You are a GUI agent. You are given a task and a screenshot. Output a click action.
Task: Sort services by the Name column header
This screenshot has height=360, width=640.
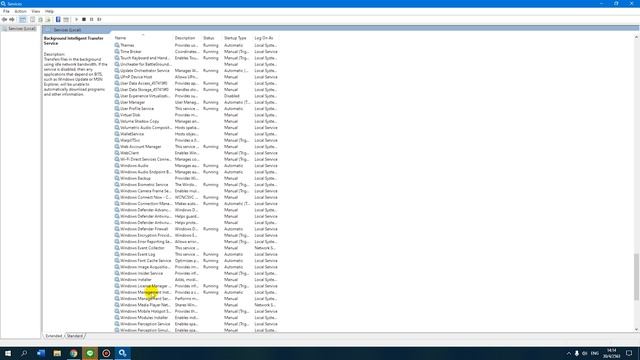(x=143, y=38)
